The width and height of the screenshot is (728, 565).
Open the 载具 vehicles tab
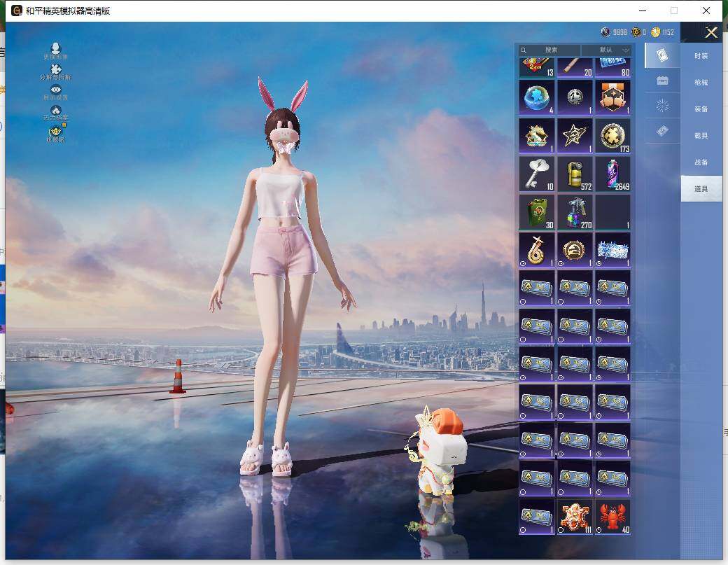click(x=701, y=136)
